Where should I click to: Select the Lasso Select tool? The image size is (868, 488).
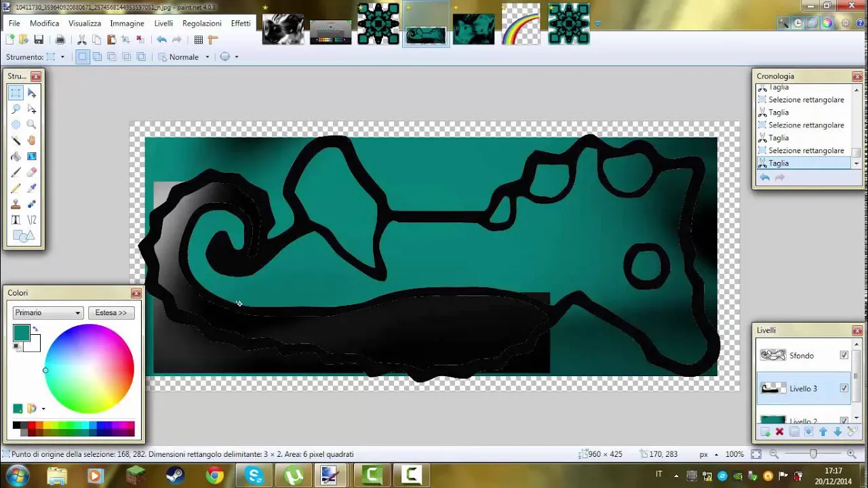(x=16, y=108)
